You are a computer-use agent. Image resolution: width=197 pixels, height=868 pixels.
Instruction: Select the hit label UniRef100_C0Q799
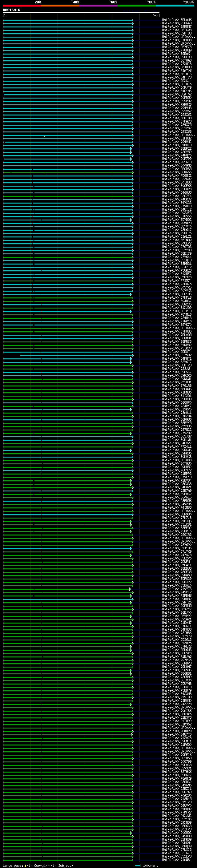tap(177, 761)
